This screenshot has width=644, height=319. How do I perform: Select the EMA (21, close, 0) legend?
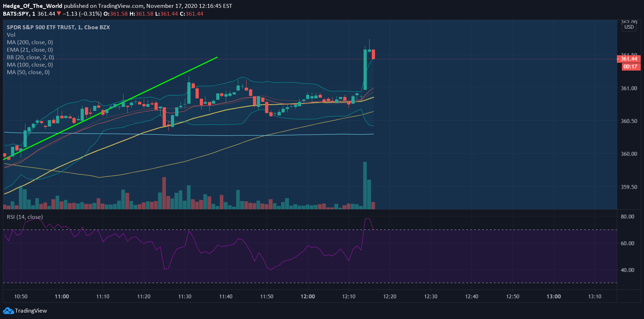point(30,50)
